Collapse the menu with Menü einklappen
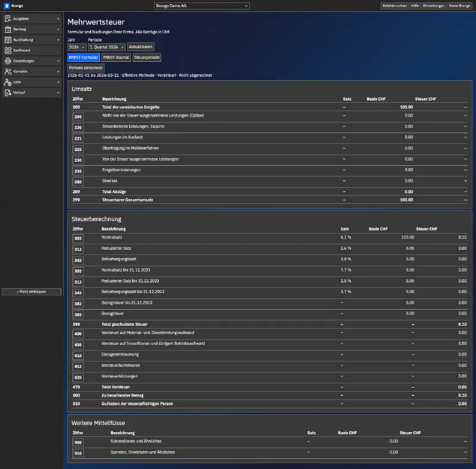The height and width of the screenshot is (469, 476). (32, 291)
